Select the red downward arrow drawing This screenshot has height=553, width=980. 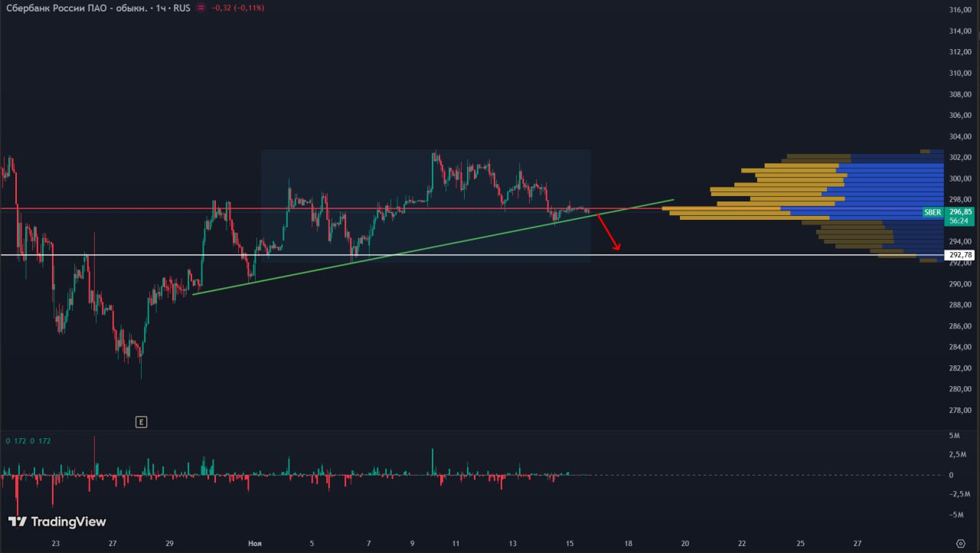(609, 234)
